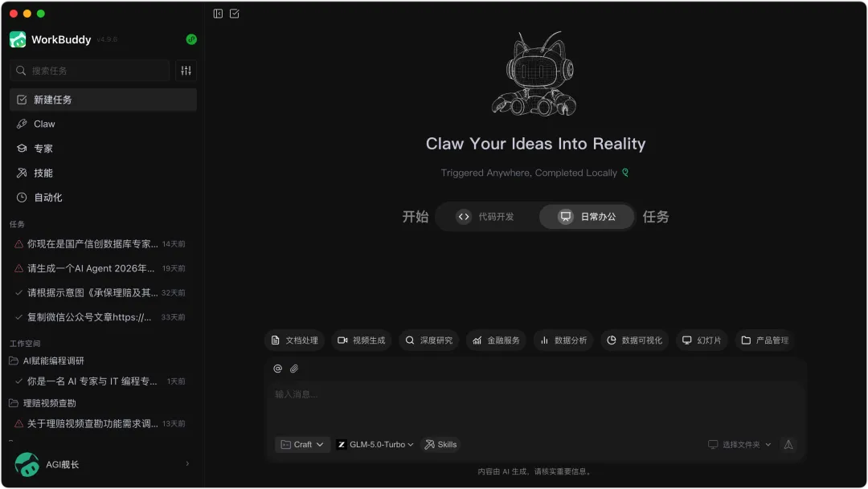Screen dimensions: 868x489
Task: Expand the AGI舰长 profile chevron
Action: (x=187, y=463)
